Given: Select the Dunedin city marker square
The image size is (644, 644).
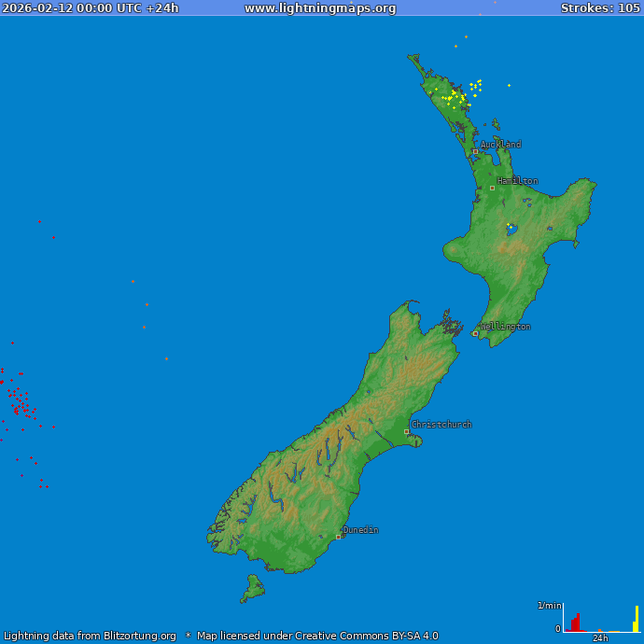Looking at the screenshot, I should [x=338, y=537].
